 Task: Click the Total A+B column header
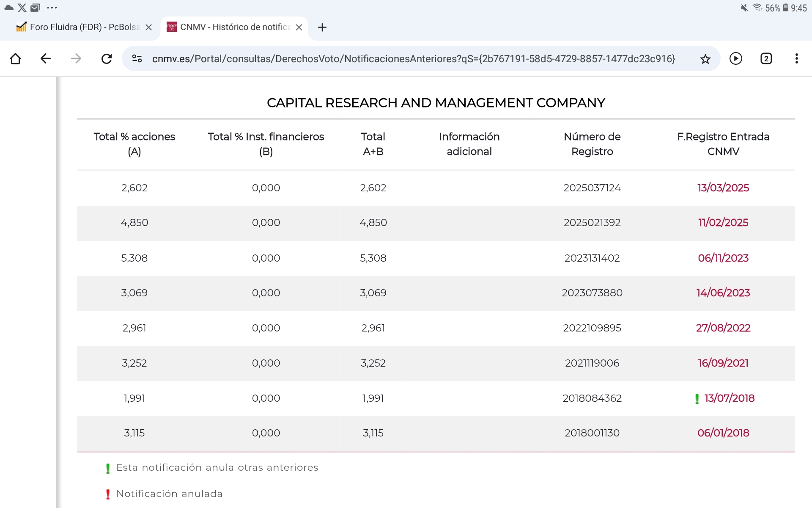pos(373,144)
